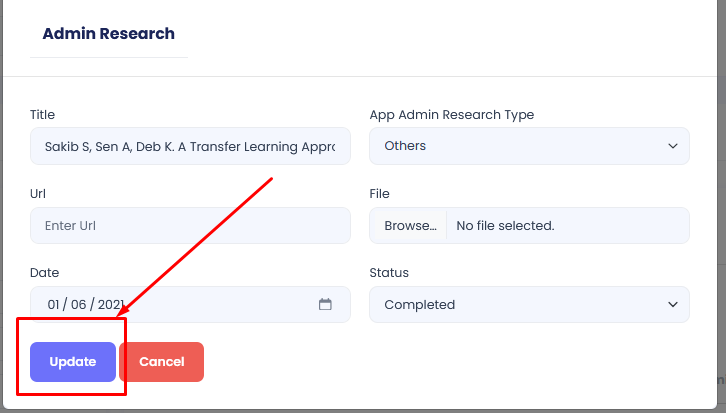The height and width of the screenshot is (413, 726).
Task: Click the chevron arrow of Status dropdown
Action: pos(672,305)
